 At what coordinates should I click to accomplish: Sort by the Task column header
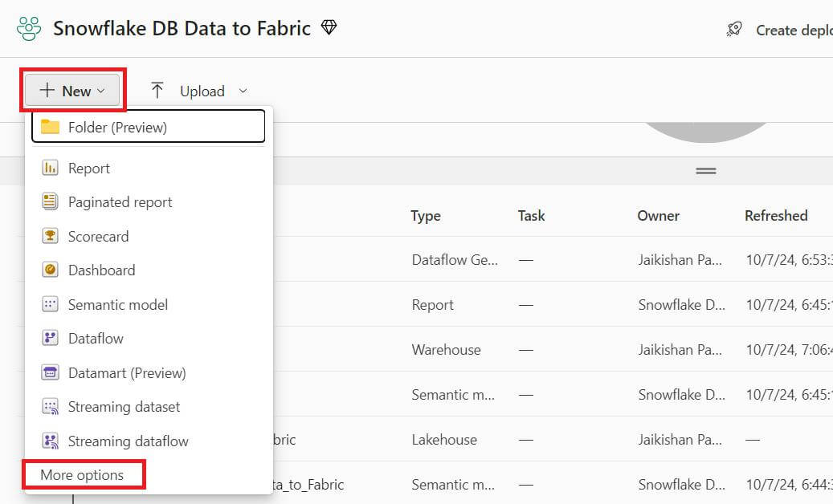tap(531, 215)
